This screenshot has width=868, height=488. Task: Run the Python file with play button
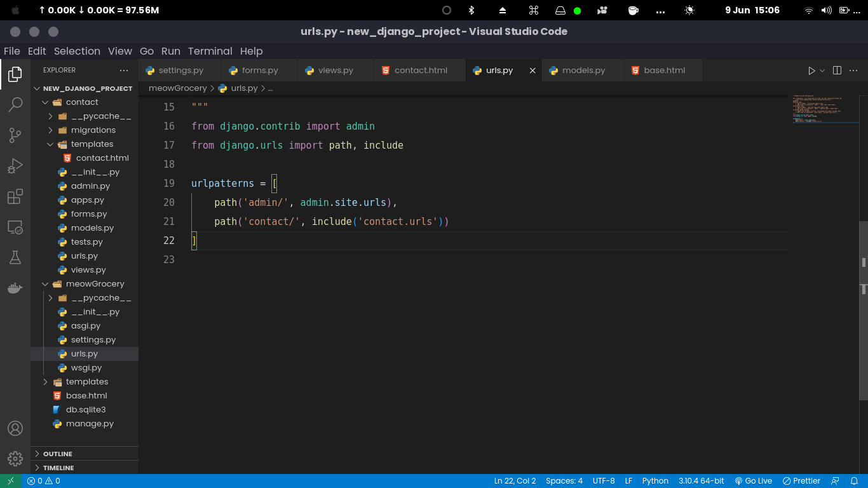[811, 71]
